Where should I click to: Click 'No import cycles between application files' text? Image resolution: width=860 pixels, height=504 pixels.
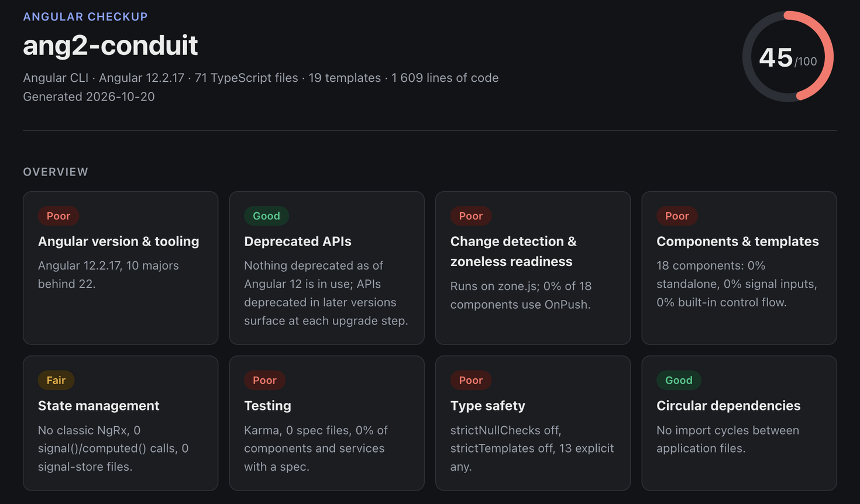tap(728, 439)
